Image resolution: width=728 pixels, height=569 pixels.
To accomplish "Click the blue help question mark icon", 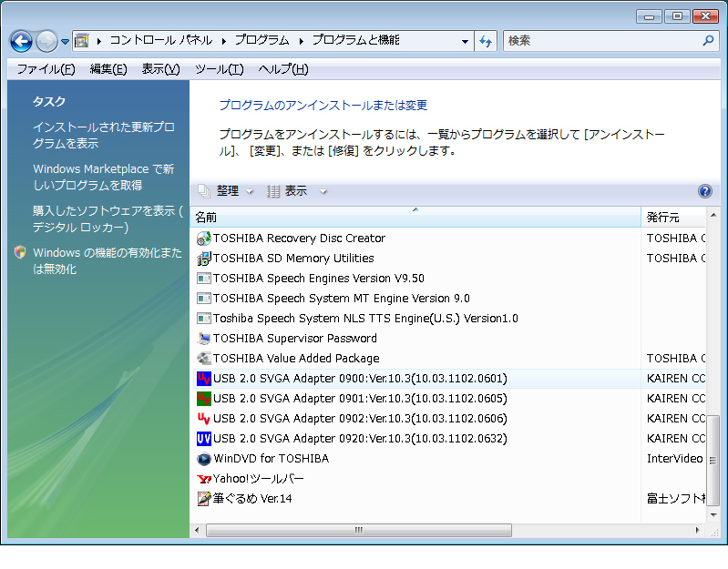I will [x=705, y=191].
